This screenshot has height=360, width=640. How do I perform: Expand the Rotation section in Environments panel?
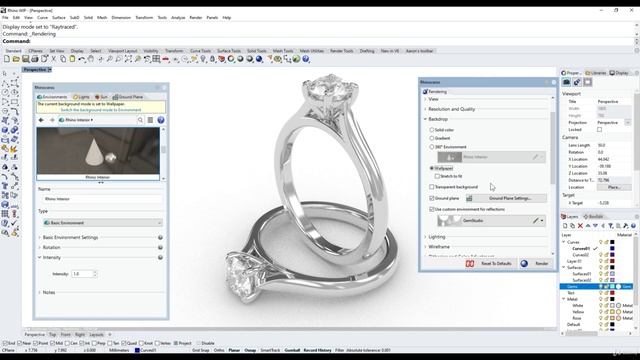point(40,247)
